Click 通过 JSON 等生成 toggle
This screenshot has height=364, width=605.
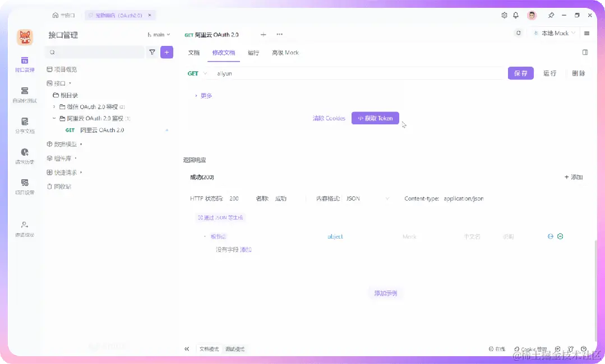click(x=221, y=217)
